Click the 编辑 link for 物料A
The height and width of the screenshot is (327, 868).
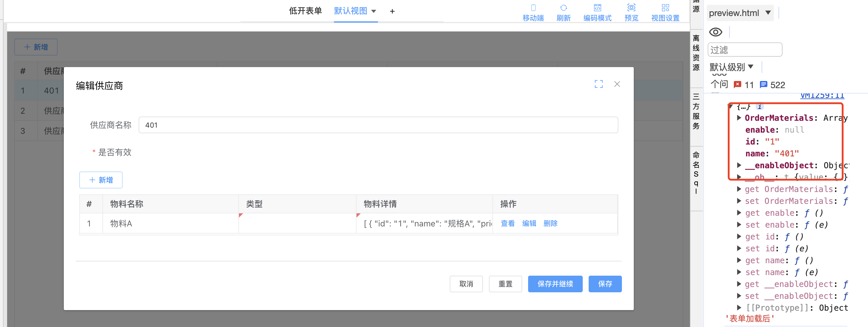[529, 223]
